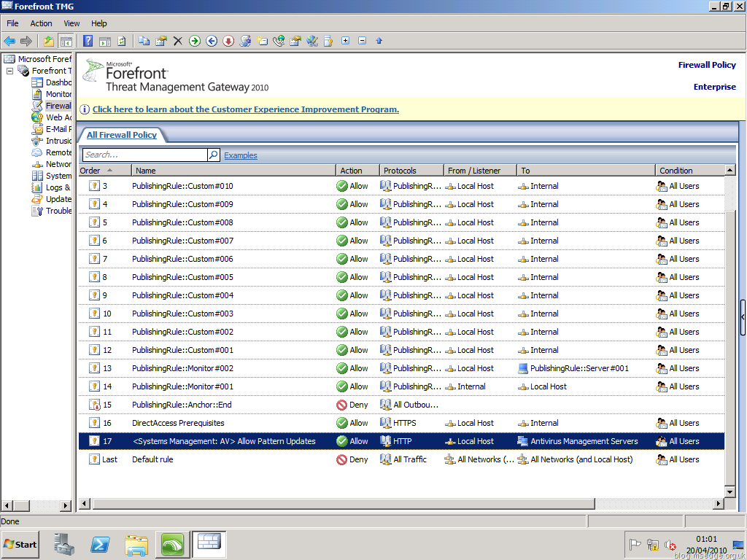Click the Forward arrow toolbar icon
The height and width of the screenshot is (560, 747).
tap(26, 41)
